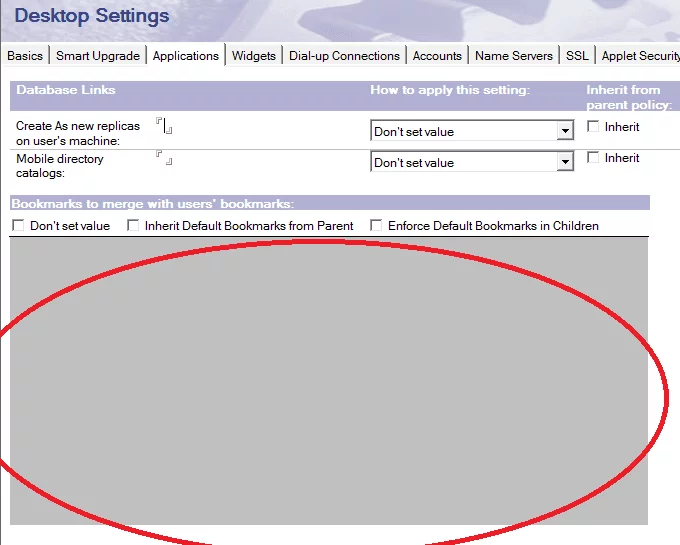Go to the Widgets tab
Viewport: 680px width, 545px height.
[x=254, y=56]
